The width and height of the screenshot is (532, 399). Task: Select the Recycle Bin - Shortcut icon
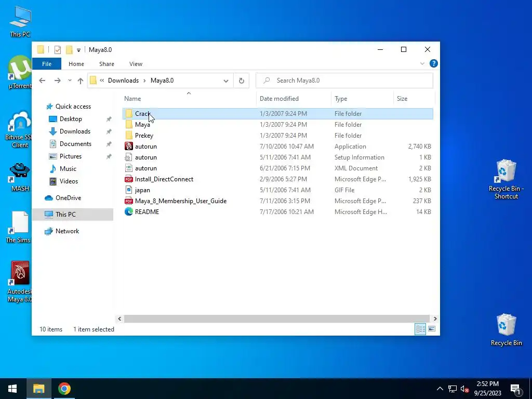506,179
